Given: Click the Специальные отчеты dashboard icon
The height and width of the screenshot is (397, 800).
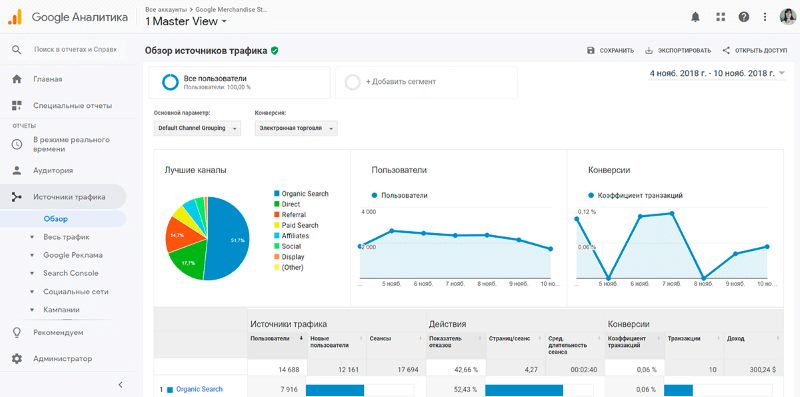Looking at the screenshot, I should pos(17,106).
